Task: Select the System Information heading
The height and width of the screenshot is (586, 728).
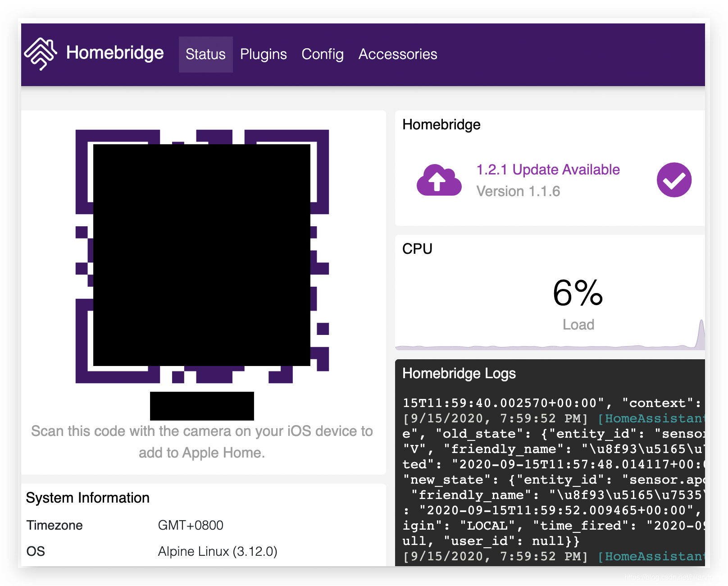Action: click(x=88, y=498)
